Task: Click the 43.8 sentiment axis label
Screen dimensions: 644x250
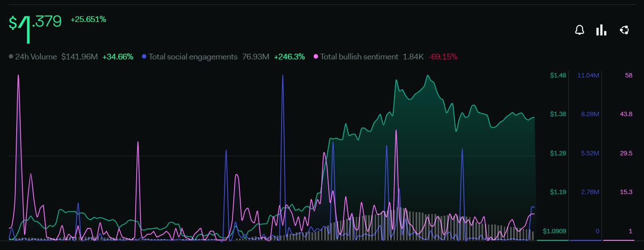Action: click(x=626, y=114)
